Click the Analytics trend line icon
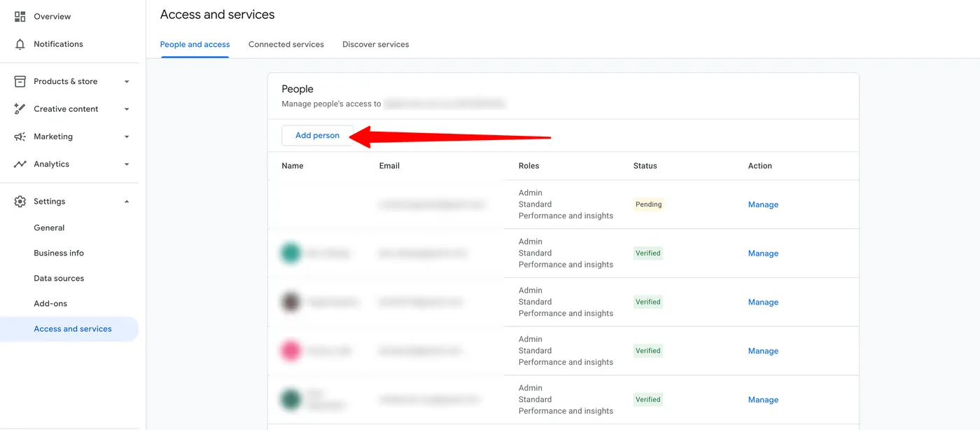 [x=20, y=164]
